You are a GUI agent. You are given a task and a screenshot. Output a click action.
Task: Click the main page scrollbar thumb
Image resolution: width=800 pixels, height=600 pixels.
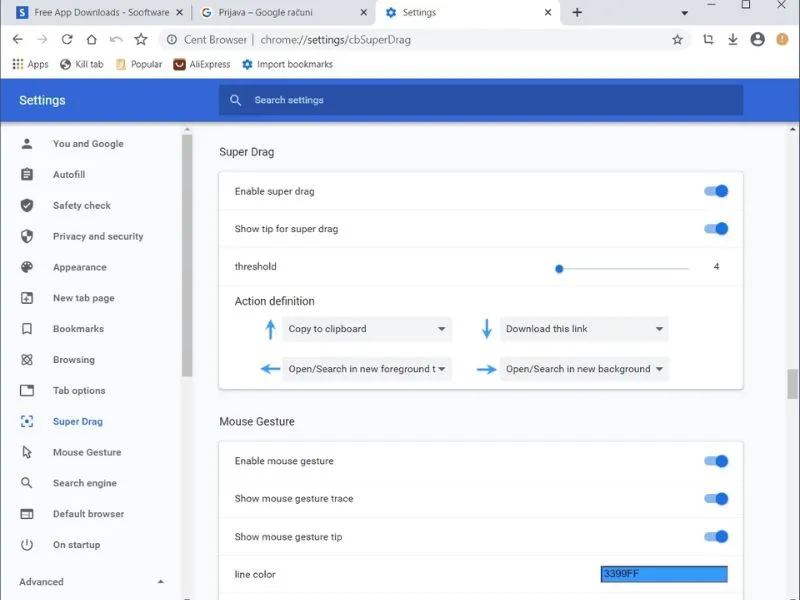pyautogui.click(x=792, y=384)
